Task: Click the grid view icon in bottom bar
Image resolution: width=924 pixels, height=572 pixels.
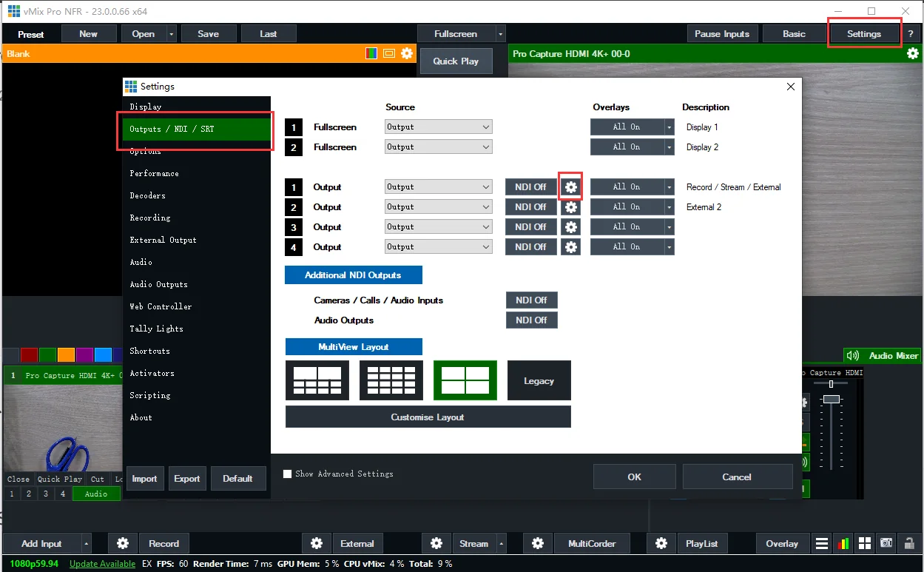Action: 864,543
